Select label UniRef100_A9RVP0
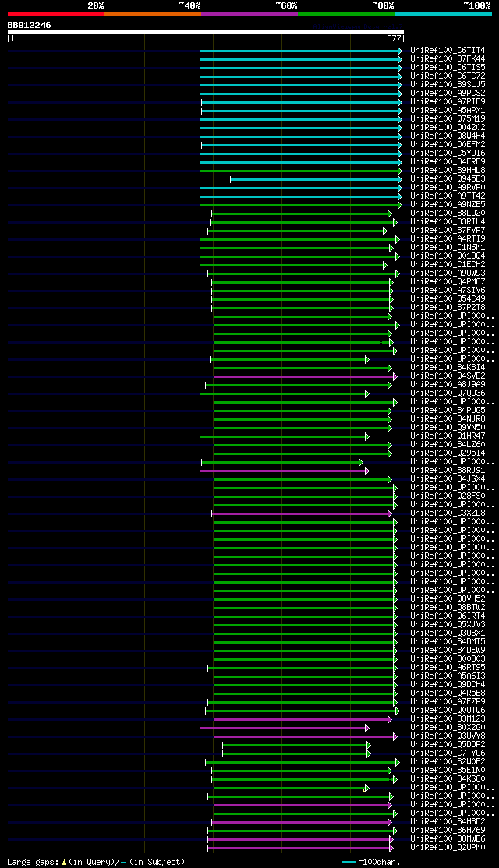This screenshot has height=868, width=499. tap(448, 188)
